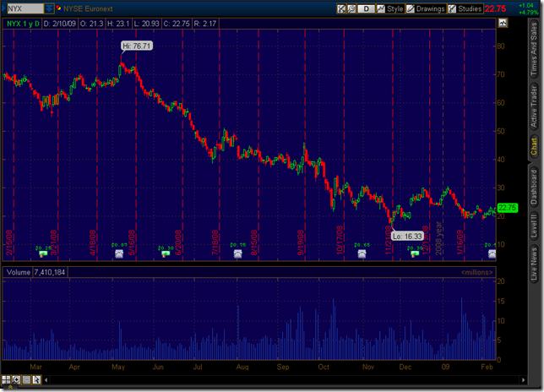This screenshot has width=544, height=392.
Task: Click the 10/17/08 expiration date marker
Action: coord(340,240)
